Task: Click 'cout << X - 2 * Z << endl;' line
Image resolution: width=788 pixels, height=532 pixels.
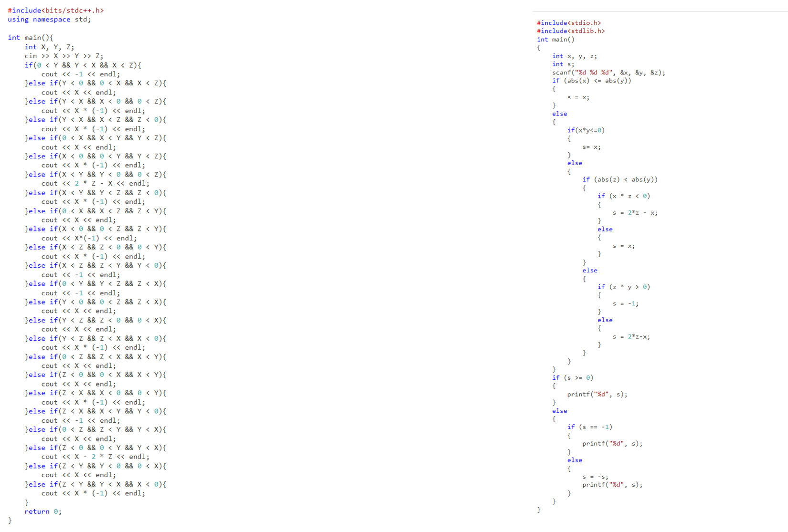Action: click(95, 457)
